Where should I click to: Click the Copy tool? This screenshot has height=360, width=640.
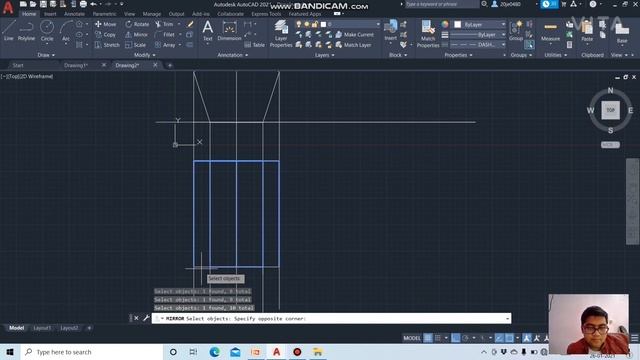(x=105, y=35)
